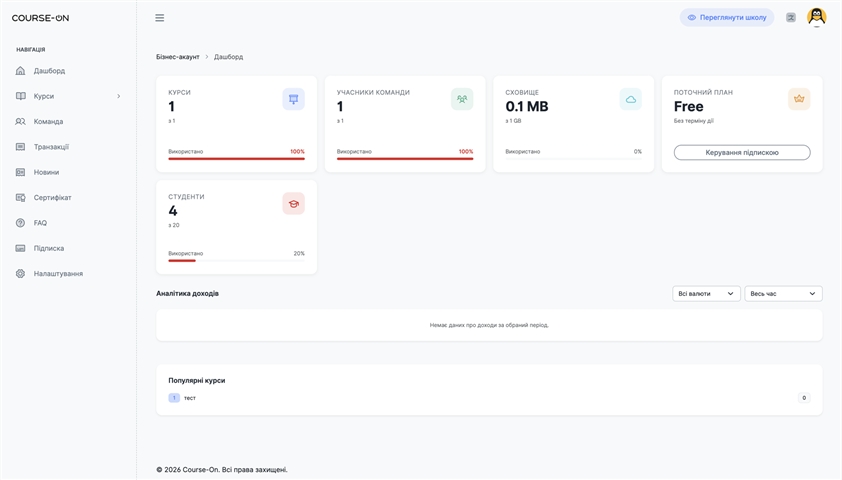Open Дашборд in the navigation

(49, 70)
